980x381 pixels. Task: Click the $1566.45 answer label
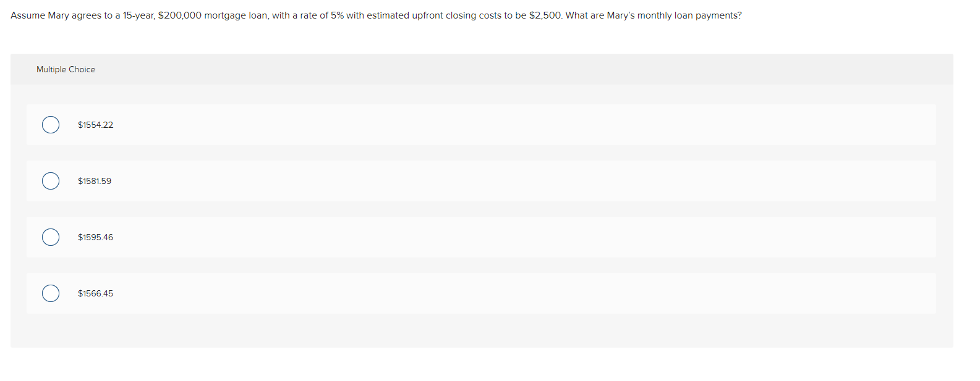coord(95,293)
